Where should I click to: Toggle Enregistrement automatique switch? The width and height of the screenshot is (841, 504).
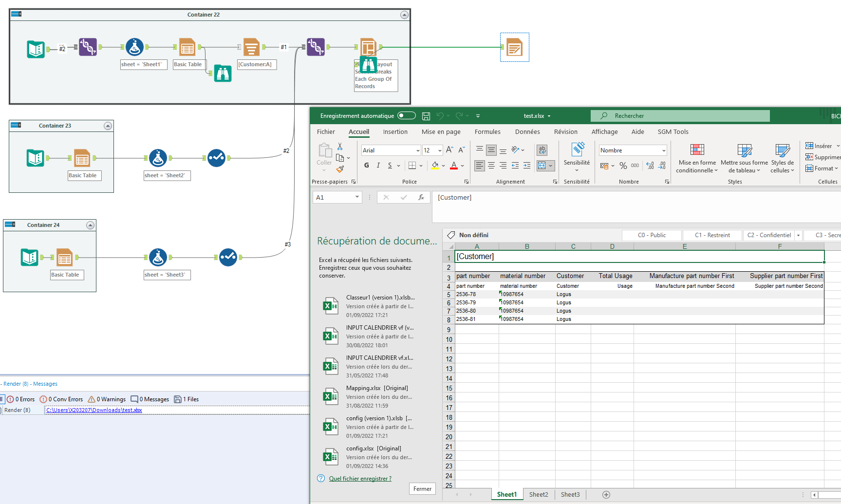tap(407, 116)
